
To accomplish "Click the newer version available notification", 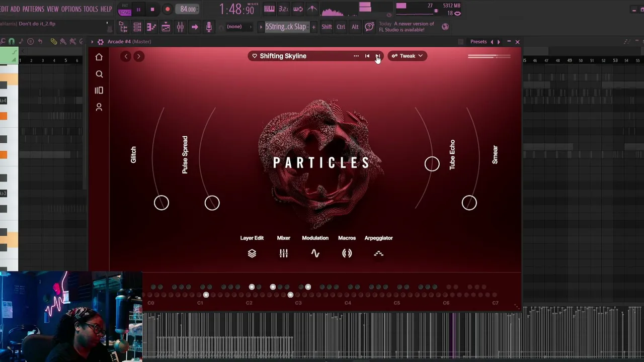I will [x=407, y=27].
